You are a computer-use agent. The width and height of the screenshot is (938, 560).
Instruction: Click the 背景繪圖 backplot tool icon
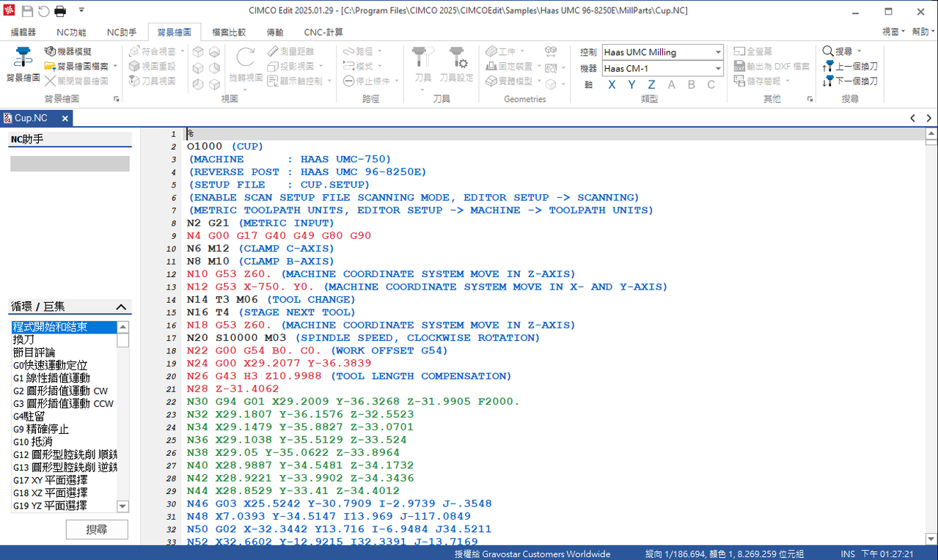23,59
